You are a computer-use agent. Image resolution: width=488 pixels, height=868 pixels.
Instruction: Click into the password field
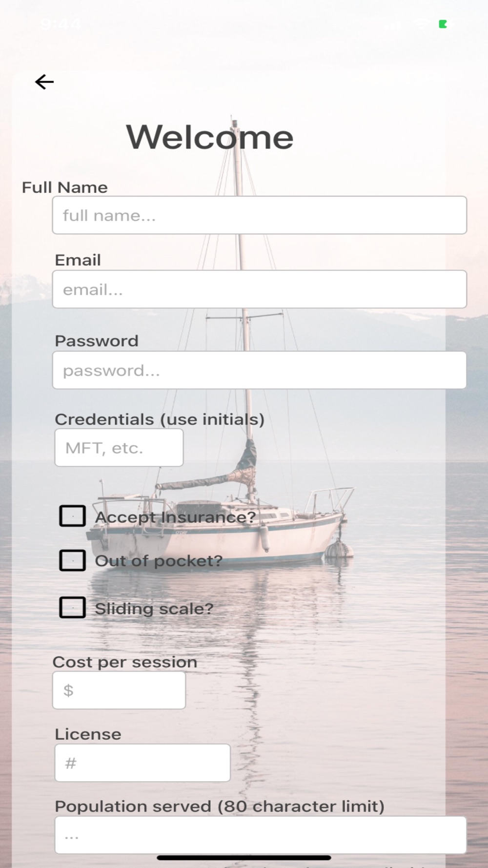pos(260,370)
